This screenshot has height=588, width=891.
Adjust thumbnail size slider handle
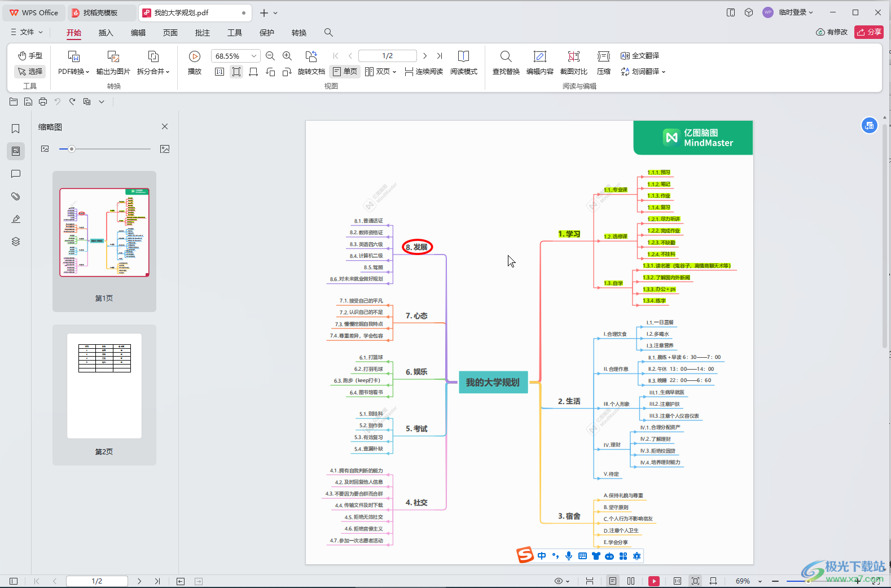pos(72,149)
